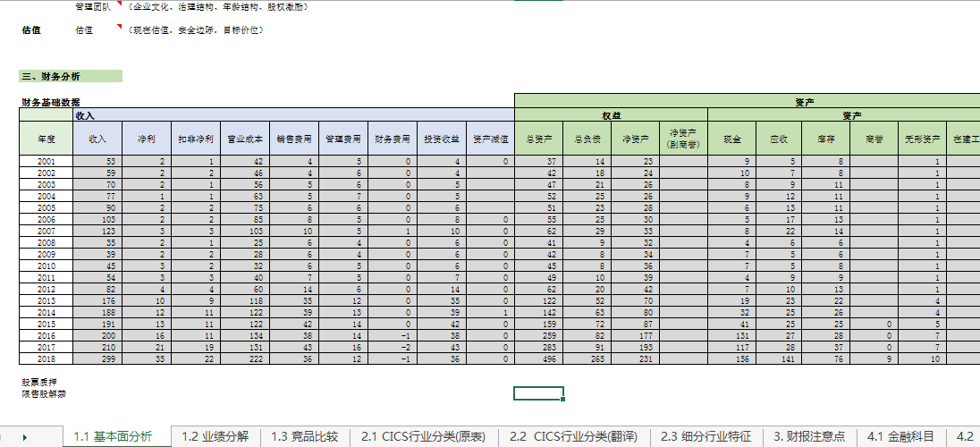This screenshot has height=447, width=980.
Task: Click the 净利 column header cell
Action: (147, 139)
